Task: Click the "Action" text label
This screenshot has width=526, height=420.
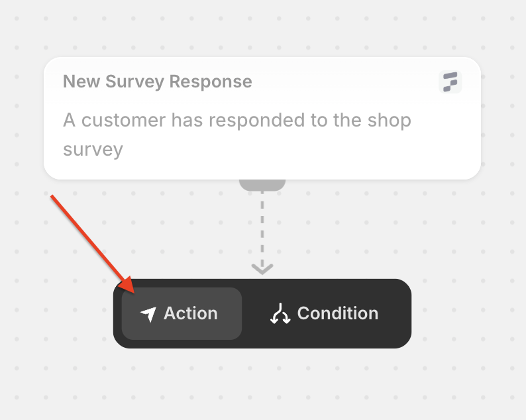Action: point(191,313)
